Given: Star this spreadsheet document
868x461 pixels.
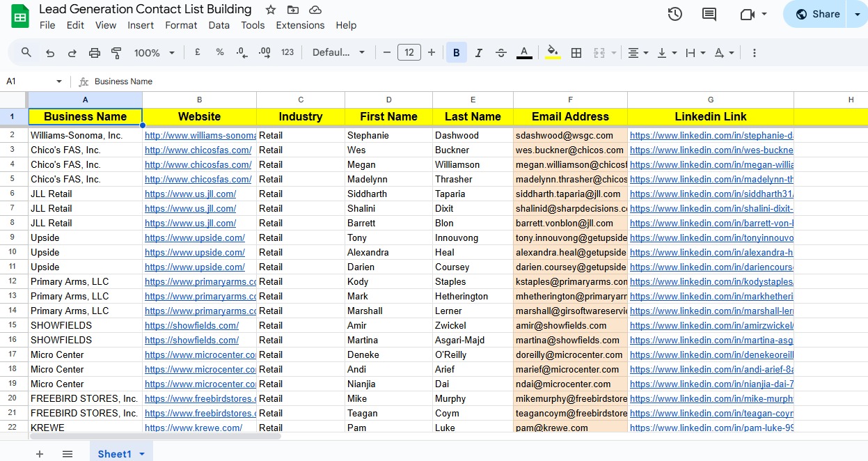Looking at the screenshot, I should (271, 10).
